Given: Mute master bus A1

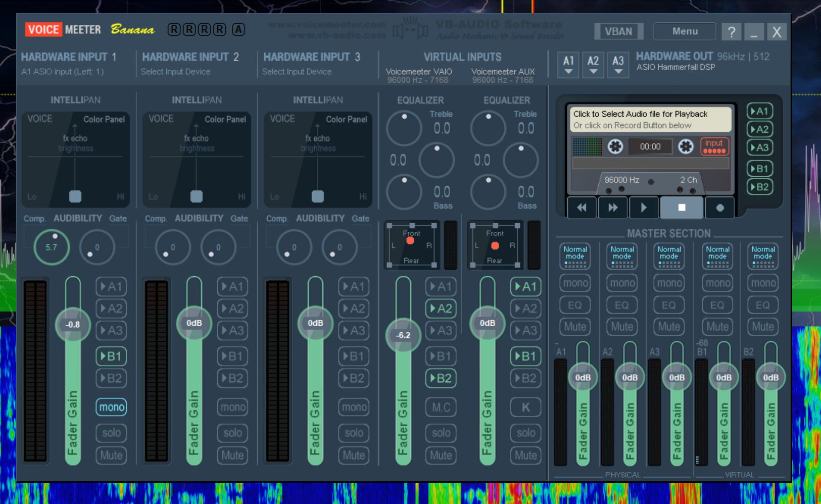Looking at the screenshot, I should pos(575,327).
